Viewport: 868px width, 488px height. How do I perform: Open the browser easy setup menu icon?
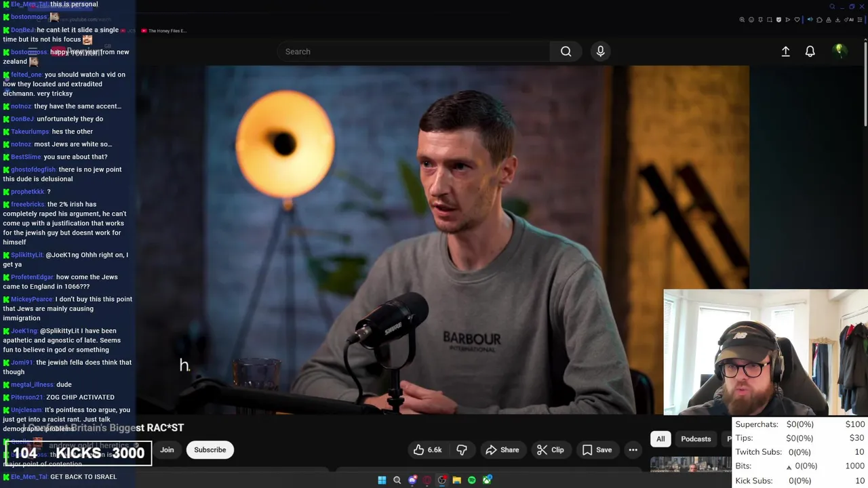[x=859, y=20]
